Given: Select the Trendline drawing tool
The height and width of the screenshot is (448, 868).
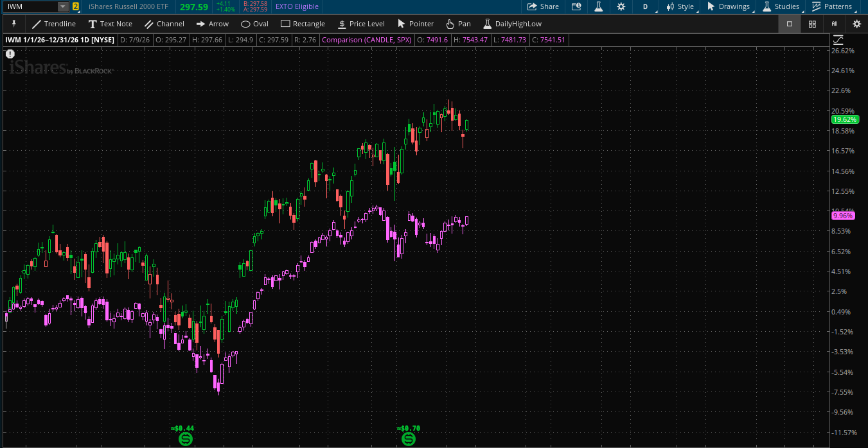Looking at the screenshot, I should click(x=53, y=24).
